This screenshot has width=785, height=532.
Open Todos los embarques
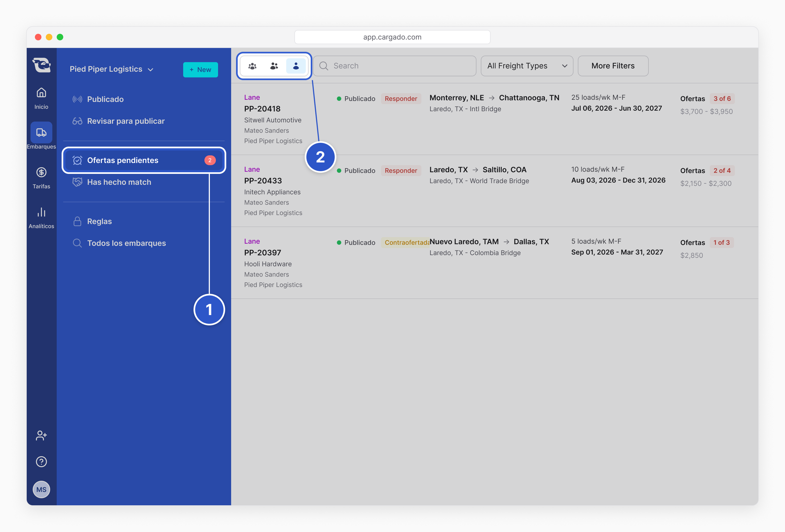click(144, 243)
